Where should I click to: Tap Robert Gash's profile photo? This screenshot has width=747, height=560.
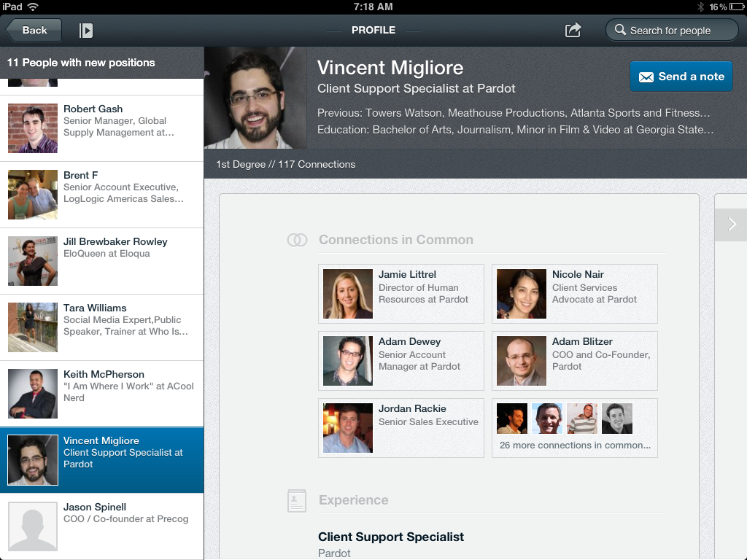point(33,128)
